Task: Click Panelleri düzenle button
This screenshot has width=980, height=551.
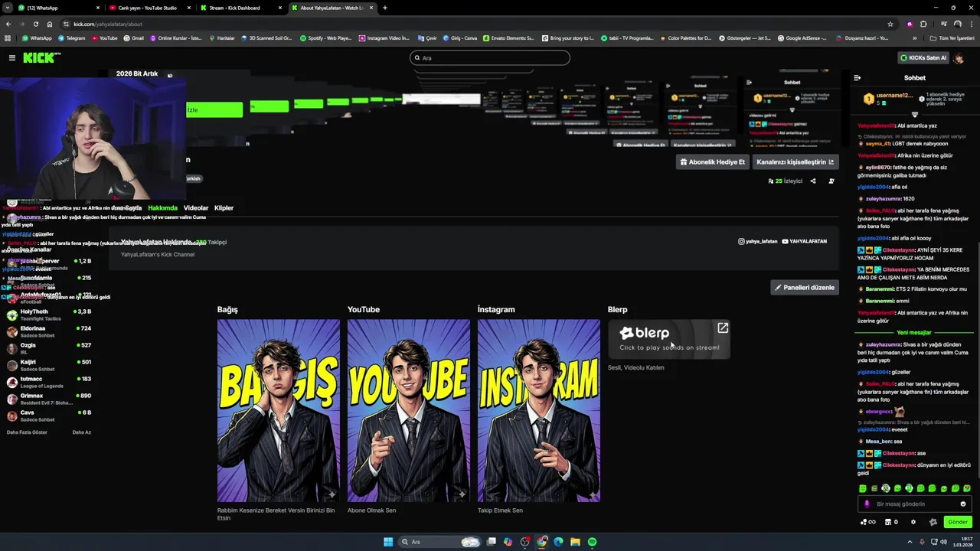Action: 804,287
